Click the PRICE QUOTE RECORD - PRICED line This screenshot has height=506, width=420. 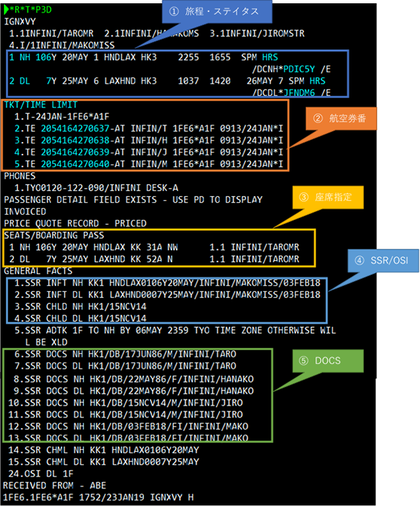tap(75, 223)
